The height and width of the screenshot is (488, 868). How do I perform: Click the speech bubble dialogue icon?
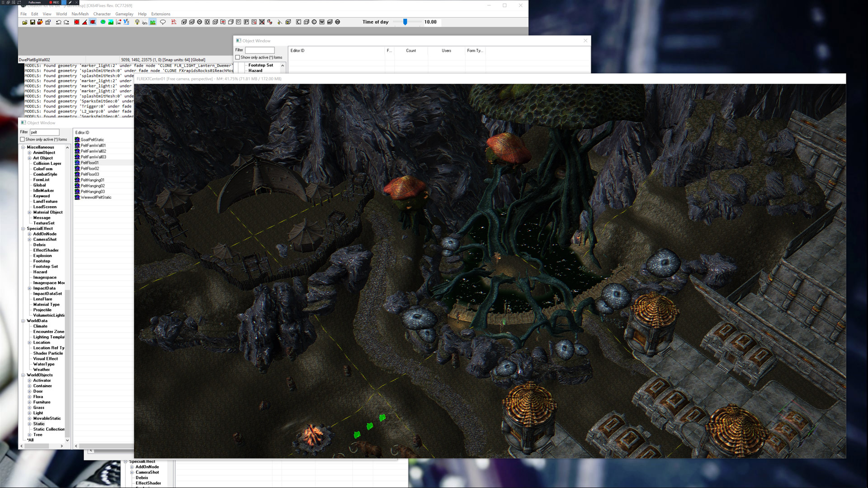[x=163, y=22]
